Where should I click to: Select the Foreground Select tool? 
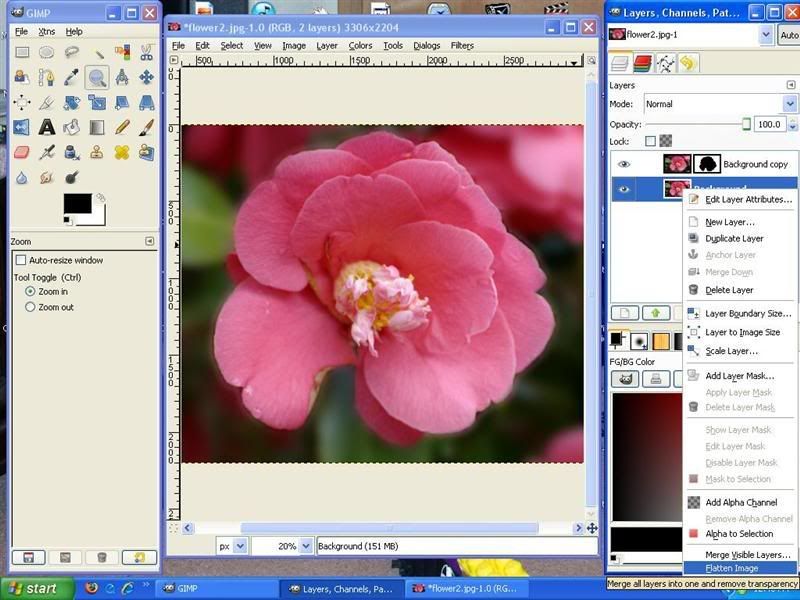(21, 77)
